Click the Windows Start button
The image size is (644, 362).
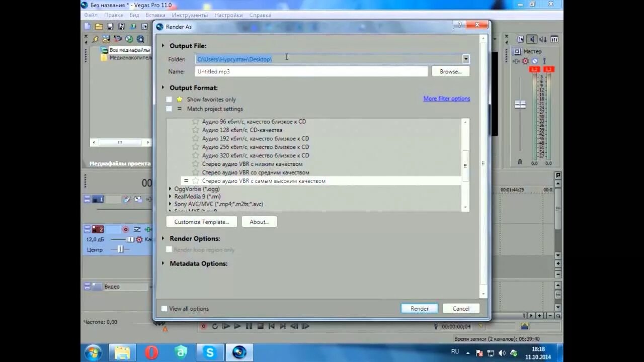[x=93, y=352]
